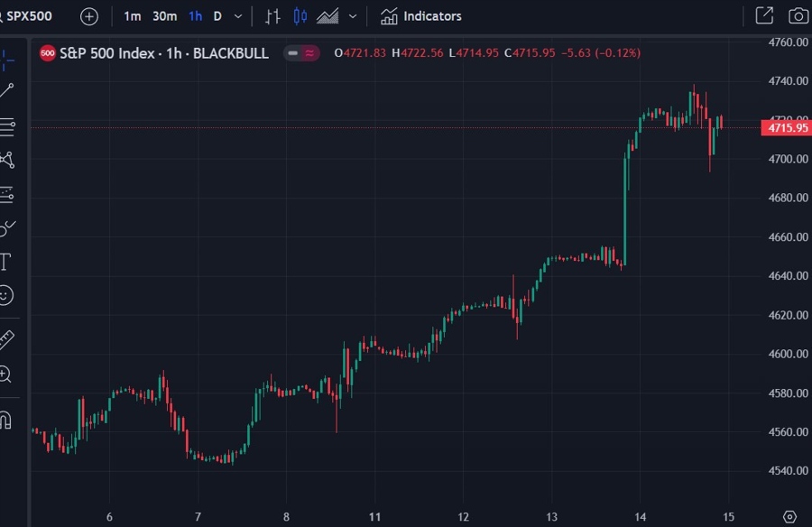Click date label 13 on time axis

tap(552, 517)
